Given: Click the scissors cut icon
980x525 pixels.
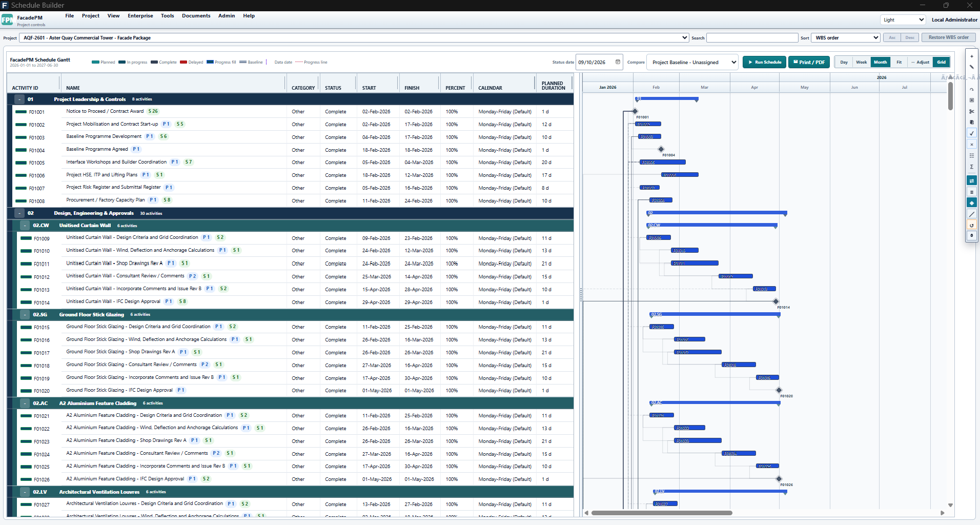Looking at the screenshot, I should [971, 111].
